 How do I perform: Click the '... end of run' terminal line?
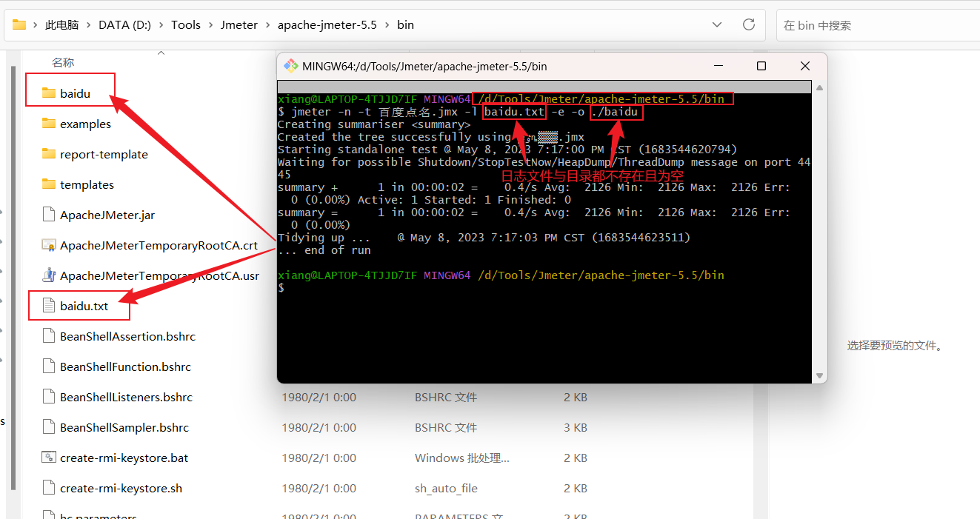point(324,250)
